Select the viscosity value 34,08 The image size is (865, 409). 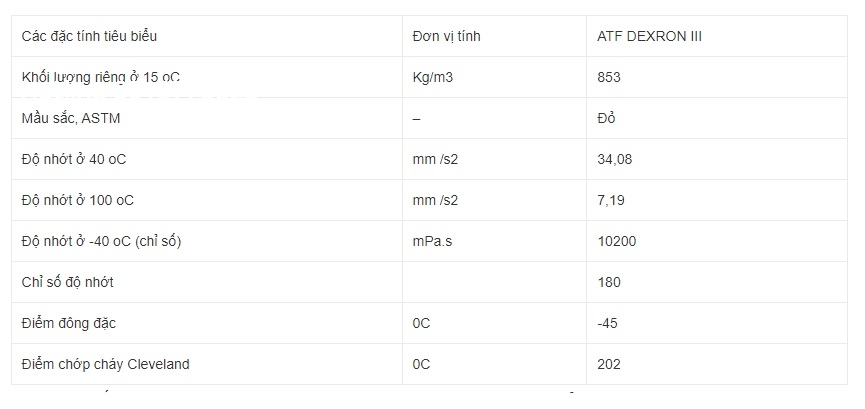tap(615, 159)
